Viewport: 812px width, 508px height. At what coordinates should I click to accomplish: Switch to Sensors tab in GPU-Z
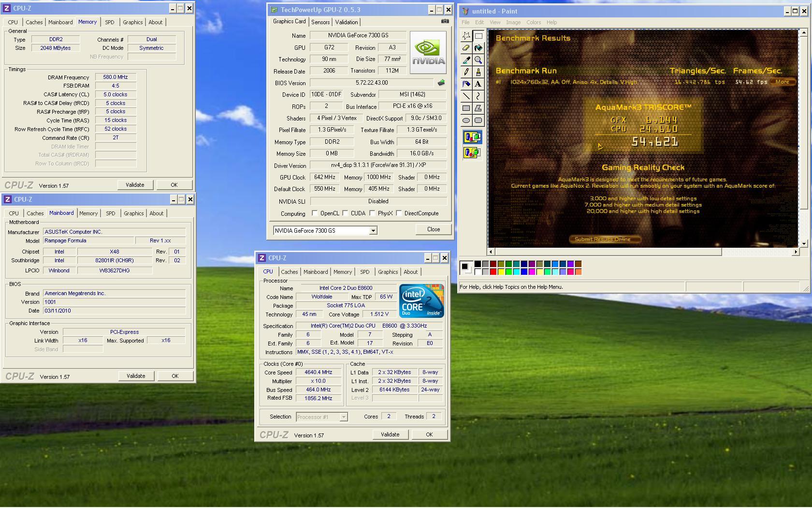[x=320, y=22]
